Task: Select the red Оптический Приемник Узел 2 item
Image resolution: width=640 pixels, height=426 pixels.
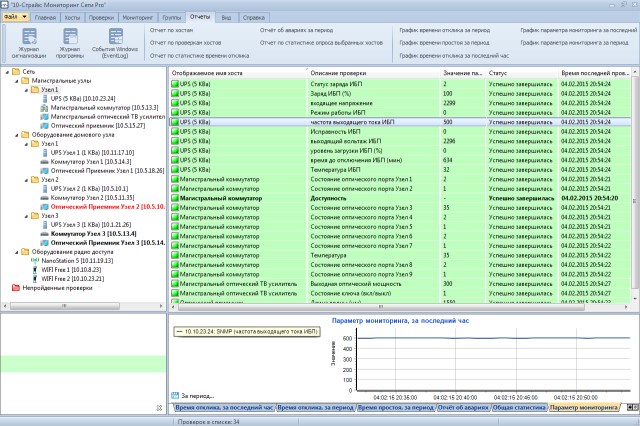Action: pos(107,207)
